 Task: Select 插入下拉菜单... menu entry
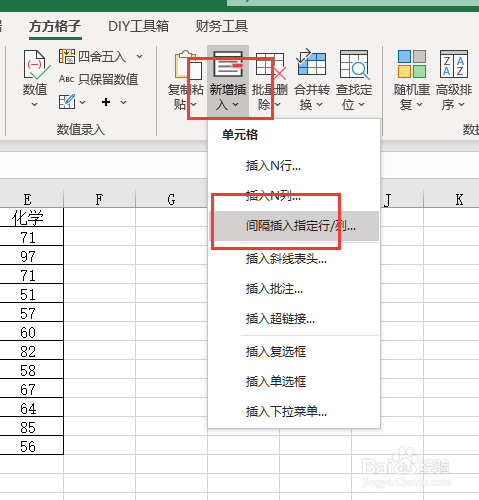294,412
